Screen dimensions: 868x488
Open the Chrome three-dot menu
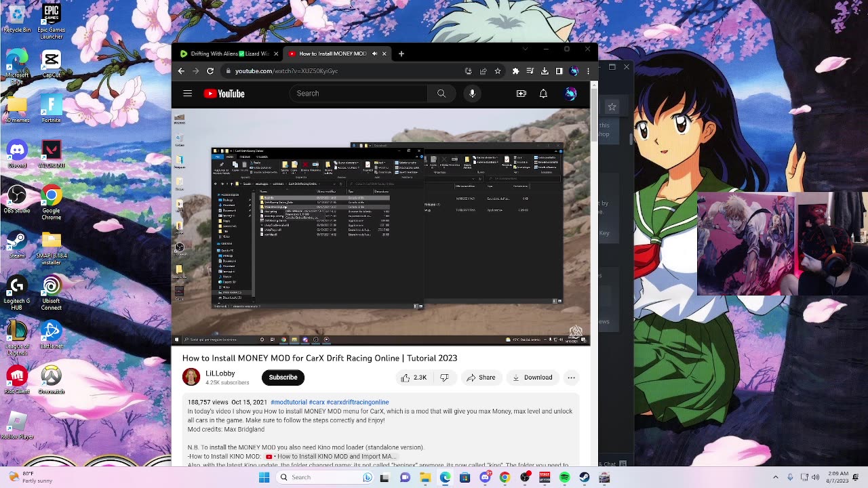(x=588, y=70)
